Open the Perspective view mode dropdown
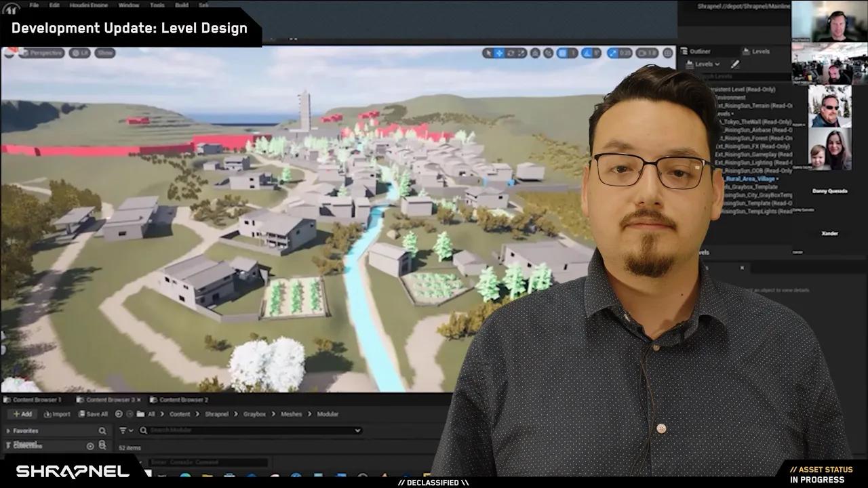868x488 pixels. click(41, 53)
